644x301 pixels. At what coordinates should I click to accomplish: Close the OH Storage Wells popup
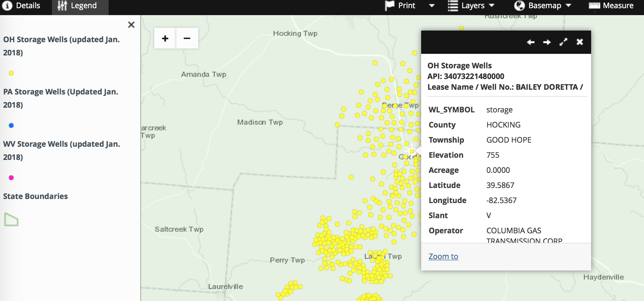point(580,42)
